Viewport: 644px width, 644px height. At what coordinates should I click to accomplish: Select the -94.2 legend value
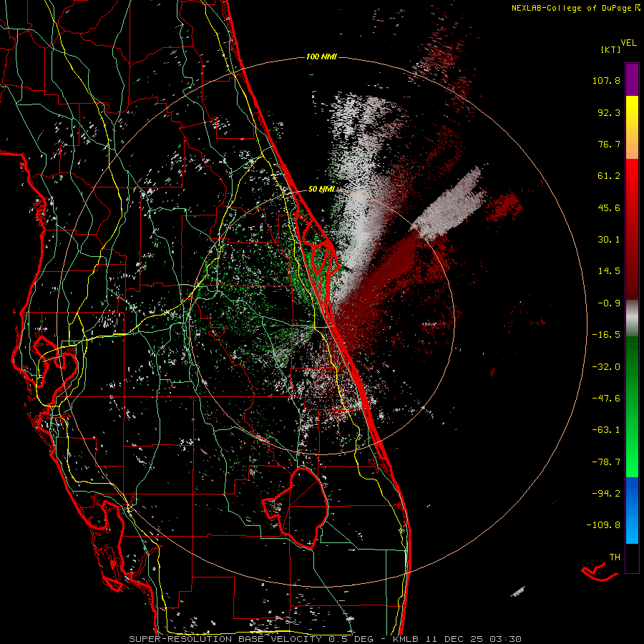pyautogui.click(x=606, y=493)
